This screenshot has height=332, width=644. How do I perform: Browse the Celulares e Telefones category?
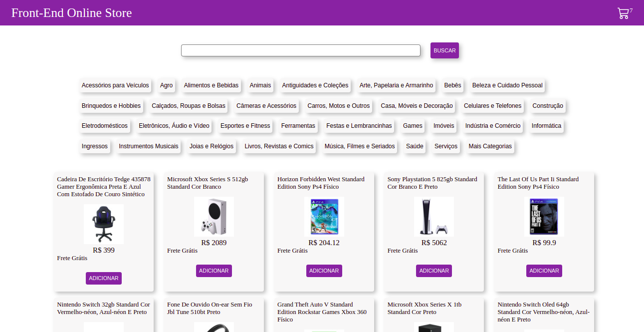[x=492, y=106]
